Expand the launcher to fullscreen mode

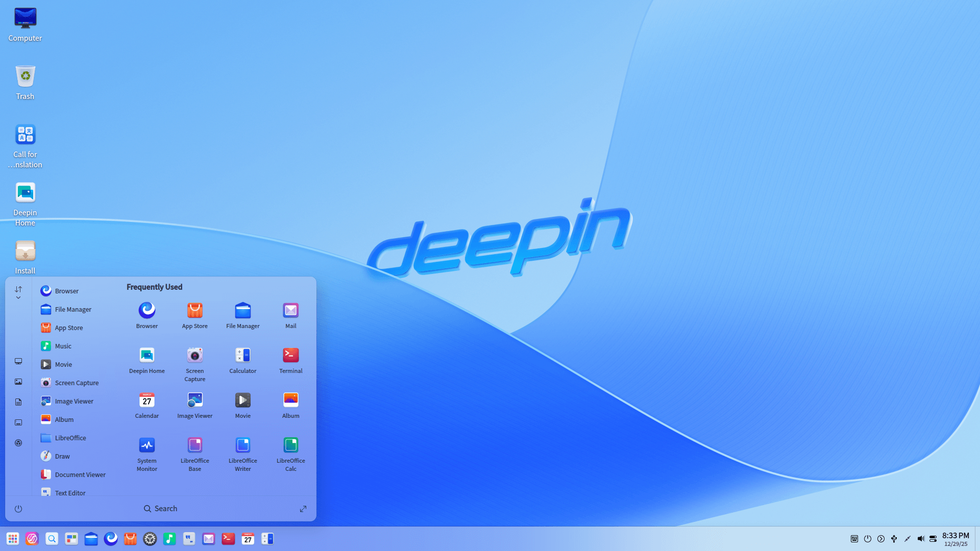pyautogui.click(x=303, y=508)
